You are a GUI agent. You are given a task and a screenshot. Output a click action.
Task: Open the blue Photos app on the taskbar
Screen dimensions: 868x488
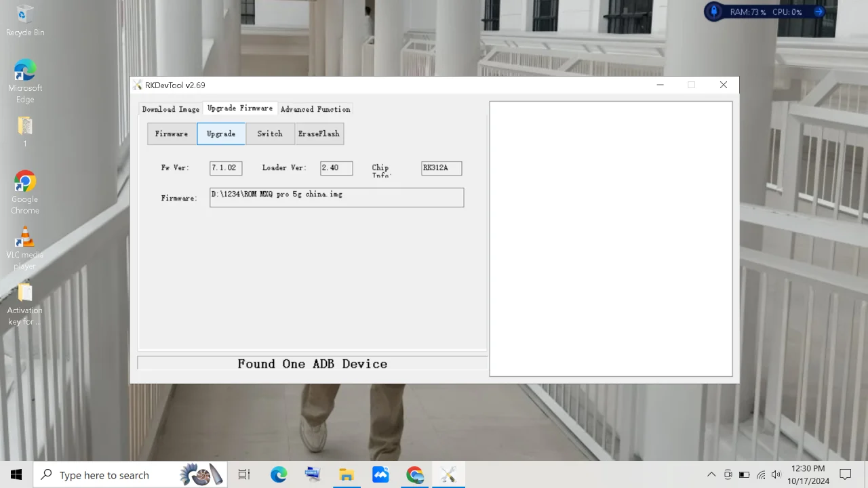tap(380, 475)
